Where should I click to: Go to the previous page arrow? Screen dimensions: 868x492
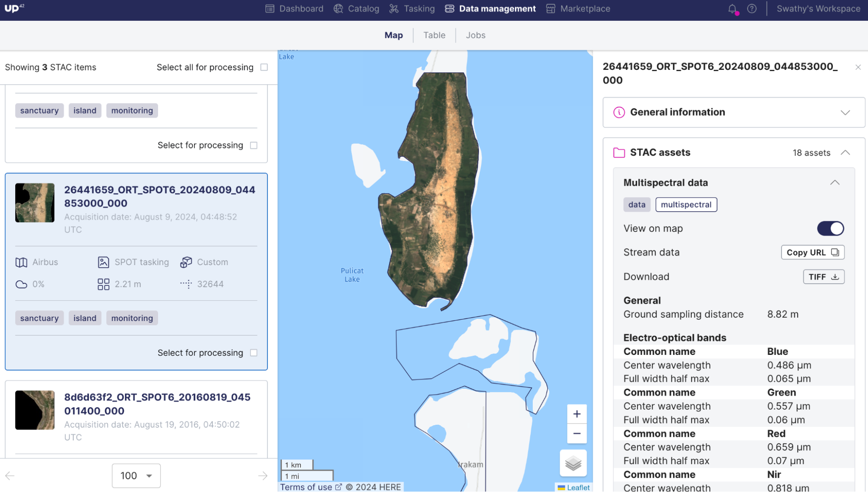(10, 476)
